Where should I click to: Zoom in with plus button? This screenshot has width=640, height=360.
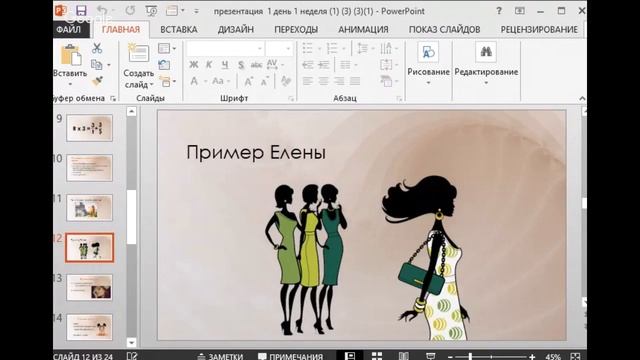(x=532, y=357)
